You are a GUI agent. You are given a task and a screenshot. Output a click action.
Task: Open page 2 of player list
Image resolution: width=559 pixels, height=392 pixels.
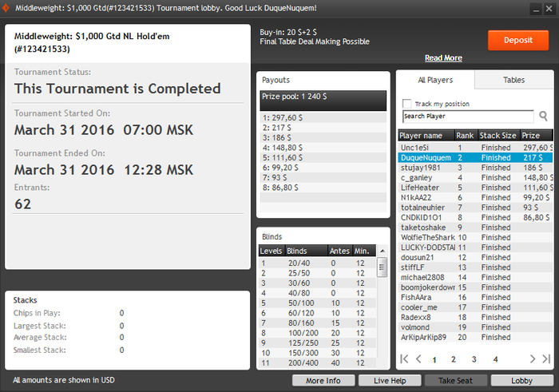point(453,359)
